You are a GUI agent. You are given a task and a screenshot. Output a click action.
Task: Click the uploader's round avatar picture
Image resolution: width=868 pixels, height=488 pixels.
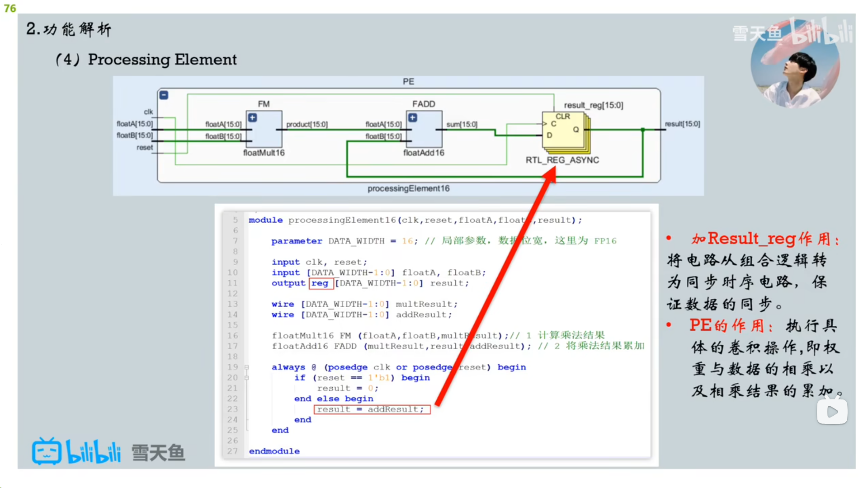pos(795,65)
